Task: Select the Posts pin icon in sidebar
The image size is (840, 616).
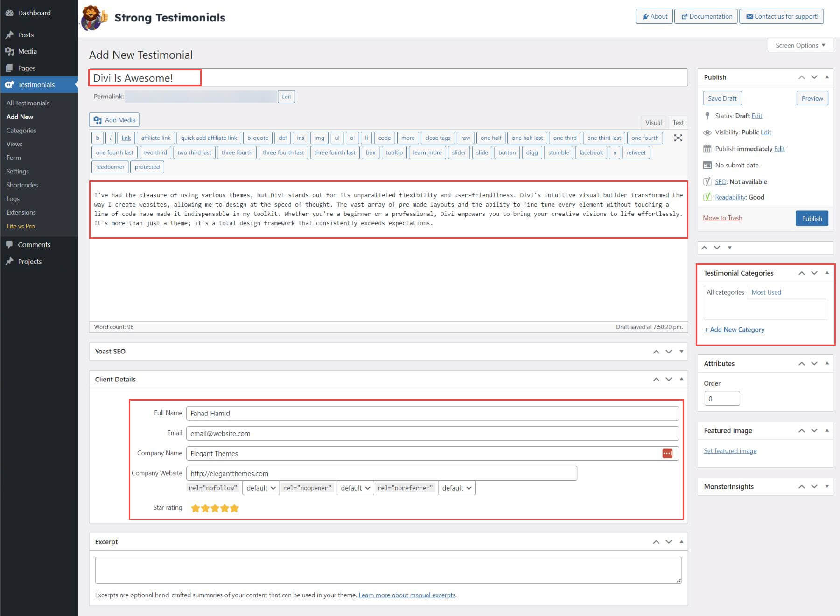Action: [x=10, y=34]
